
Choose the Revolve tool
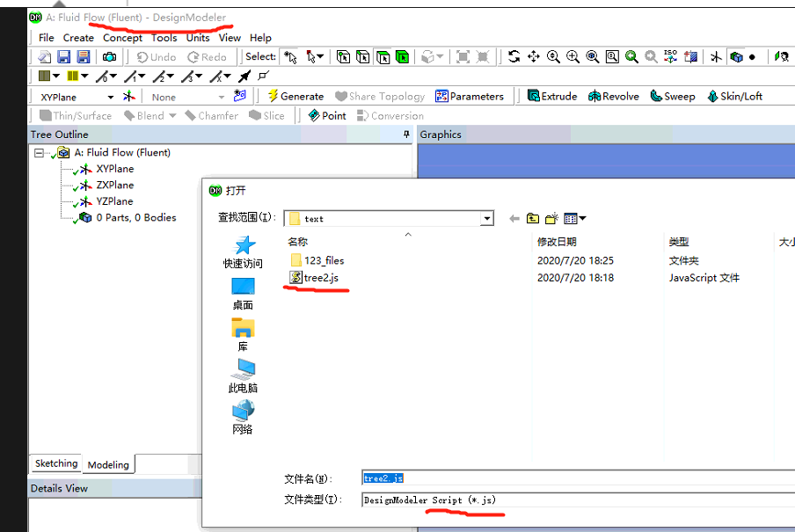pyautogui.click(x=613, y=96)
